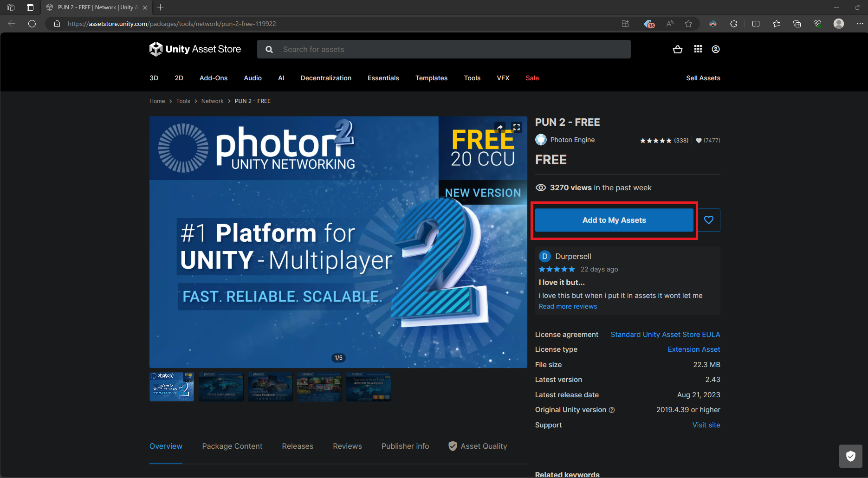Click the apps grid icon beside the cart
The width and height of the screenshot is (868, 478).
point(698,49)
